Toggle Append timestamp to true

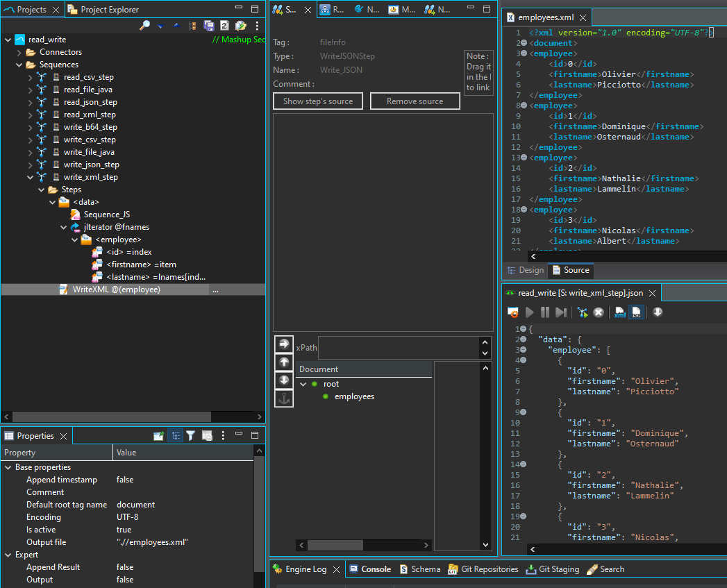tap(126, 479)
